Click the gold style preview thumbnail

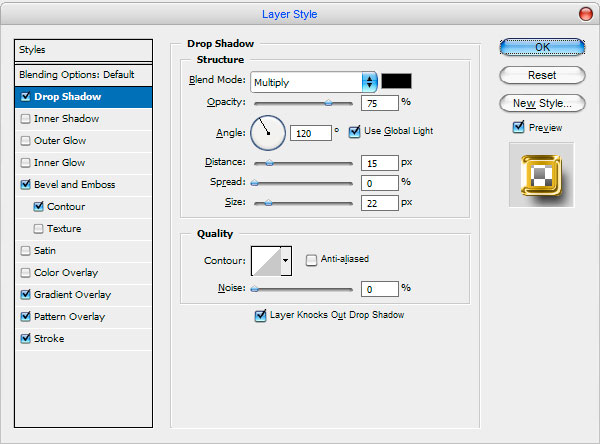click(541, 175)
